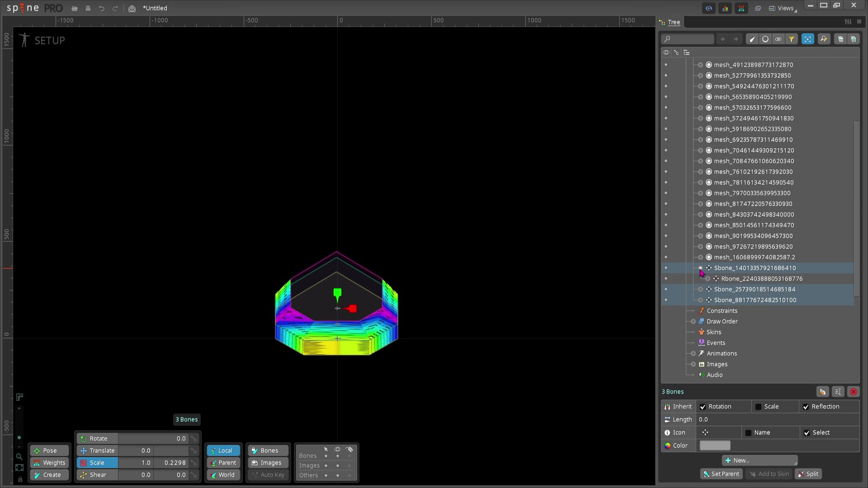Select mesh_84303742498340000 in the tree
Image resolution: width=868 pixels, height=488 pixels.
click(x=754, y=214)
